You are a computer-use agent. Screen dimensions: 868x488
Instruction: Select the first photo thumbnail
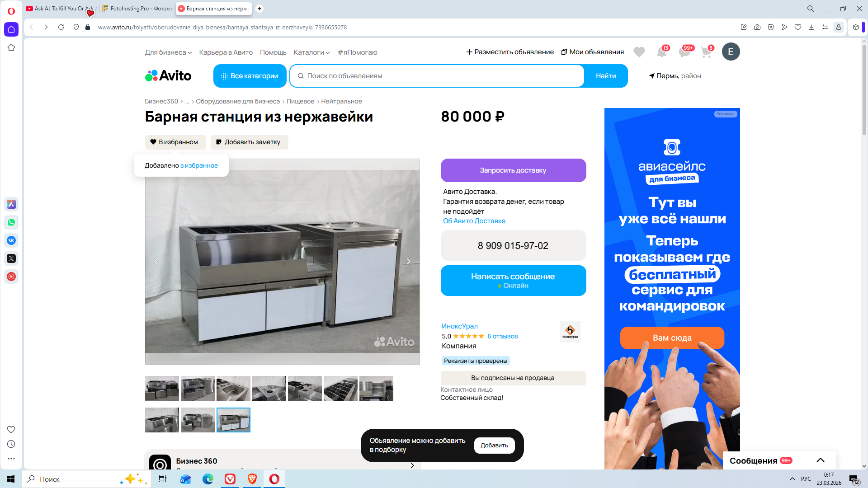pyautogui.click(x=162, y=388)
